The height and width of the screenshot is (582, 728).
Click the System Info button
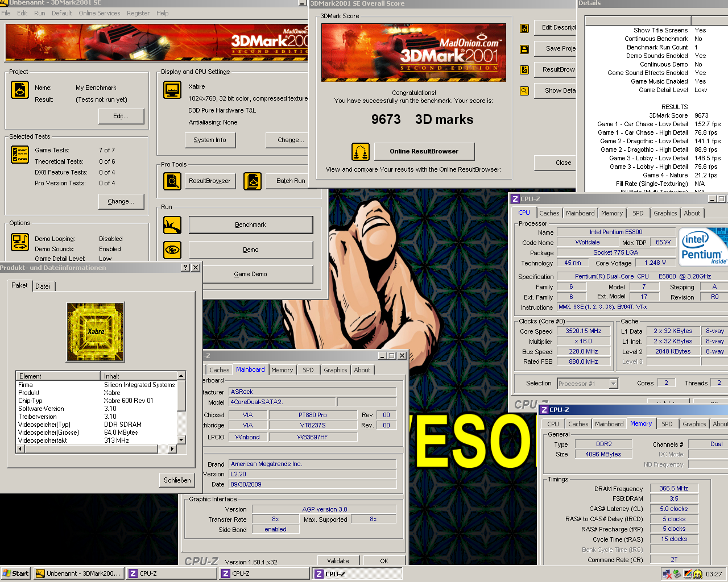[x=210, y=140]
